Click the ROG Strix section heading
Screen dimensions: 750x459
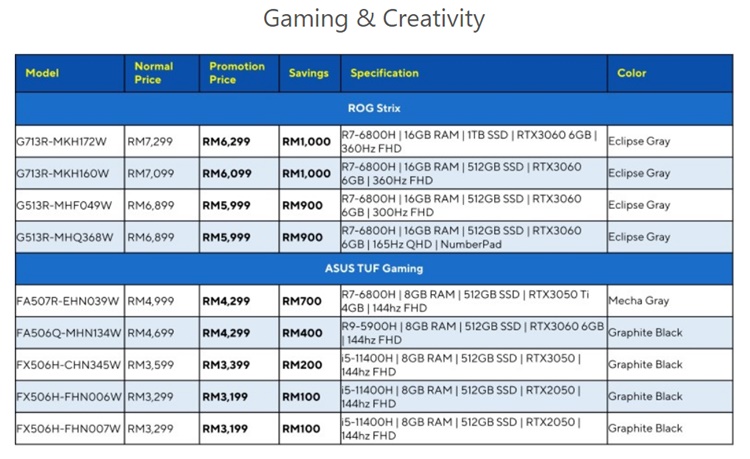tap(374, 108)
